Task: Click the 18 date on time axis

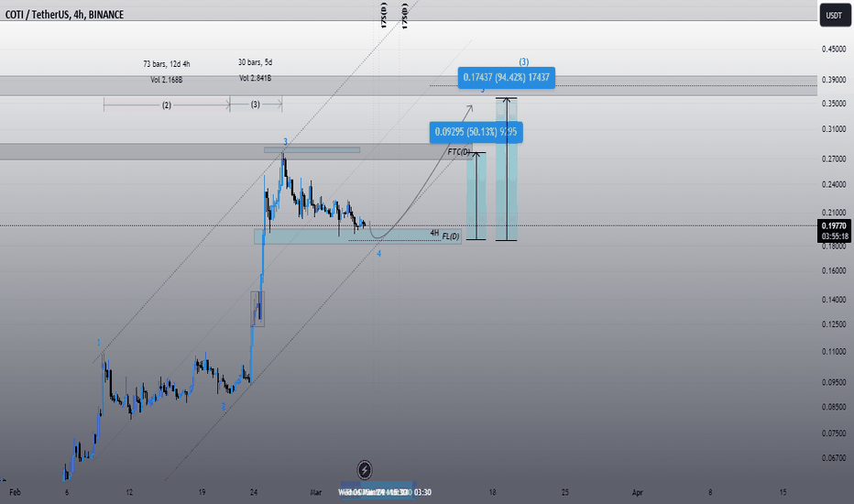Action: 492,492
